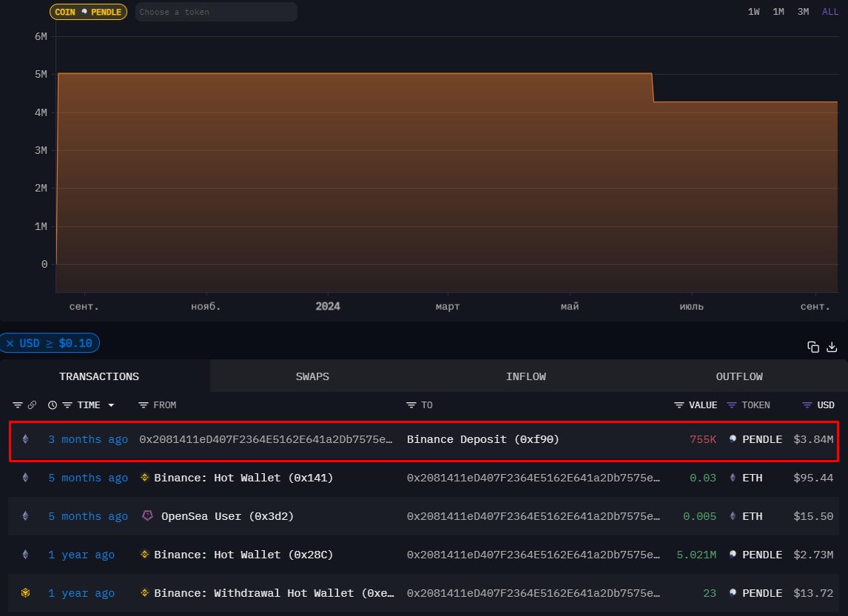
Task: Click the OpenSea User avatar icon
Action: (147, 515)
